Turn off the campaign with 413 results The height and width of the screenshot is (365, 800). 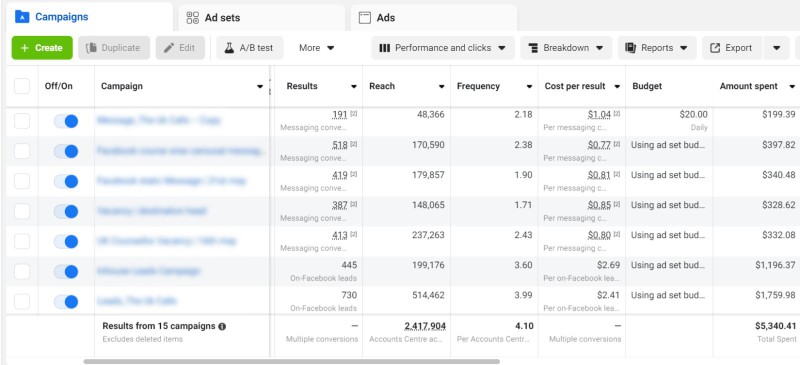pyautogui.click(x=66, y=242)
